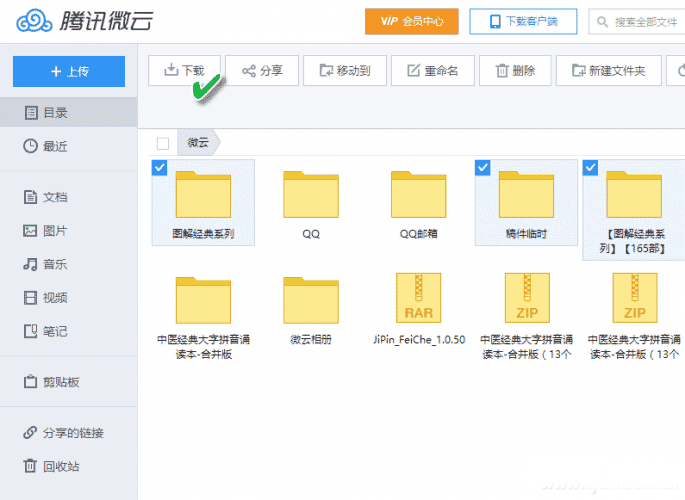The height and width of the screenshot is (500, 685).
Task: Click the QQ邮箱 folder name text
Action: coord(419,234)
